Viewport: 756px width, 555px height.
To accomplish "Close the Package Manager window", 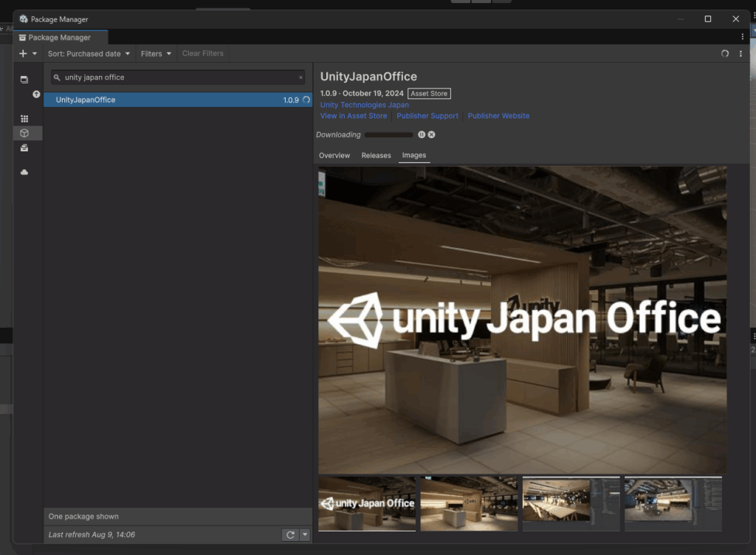I will 736,18.
